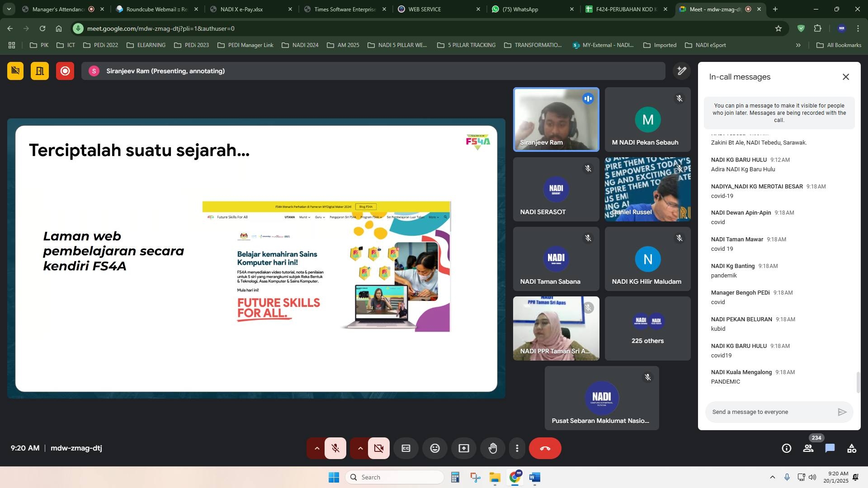Open more options three-dot menu
This screenshot has height=488, width=868.
(517, 448)
